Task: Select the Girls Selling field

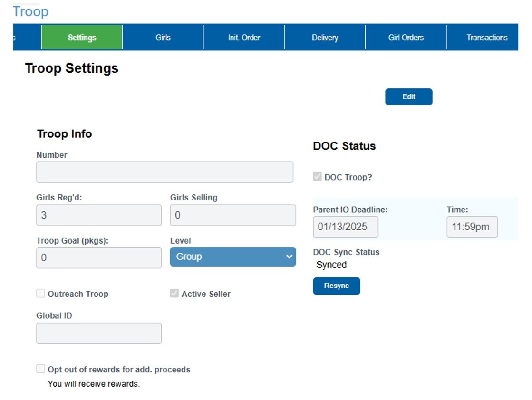Action: click(233, 215)
